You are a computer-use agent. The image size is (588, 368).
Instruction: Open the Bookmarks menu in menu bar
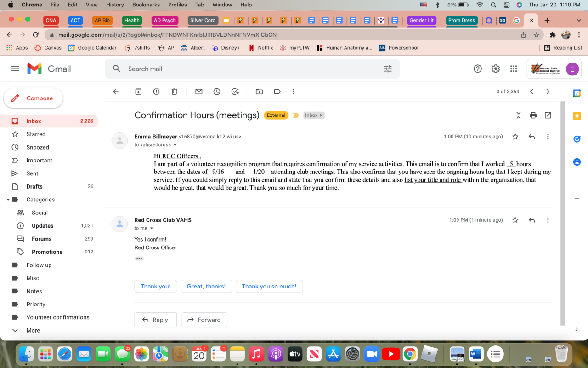click(x=146, y=5)
